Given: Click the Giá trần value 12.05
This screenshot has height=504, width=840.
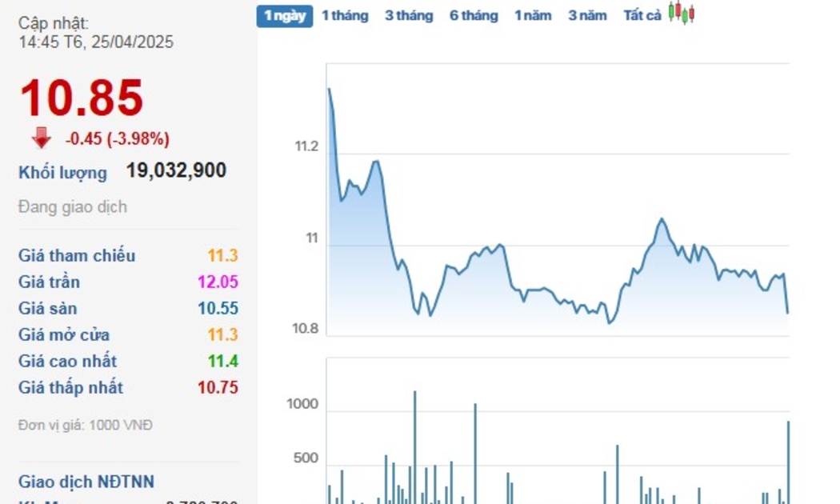Looking at the screenshot, I should [x=222, y=282].
